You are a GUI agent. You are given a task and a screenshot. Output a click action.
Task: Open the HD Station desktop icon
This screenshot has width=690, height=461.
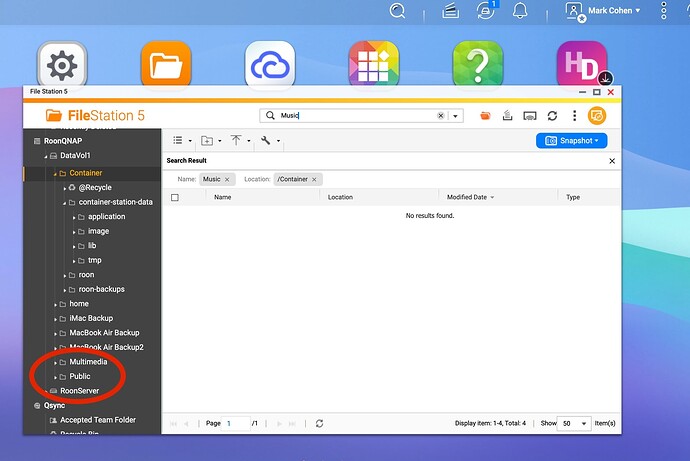[582, 66]
